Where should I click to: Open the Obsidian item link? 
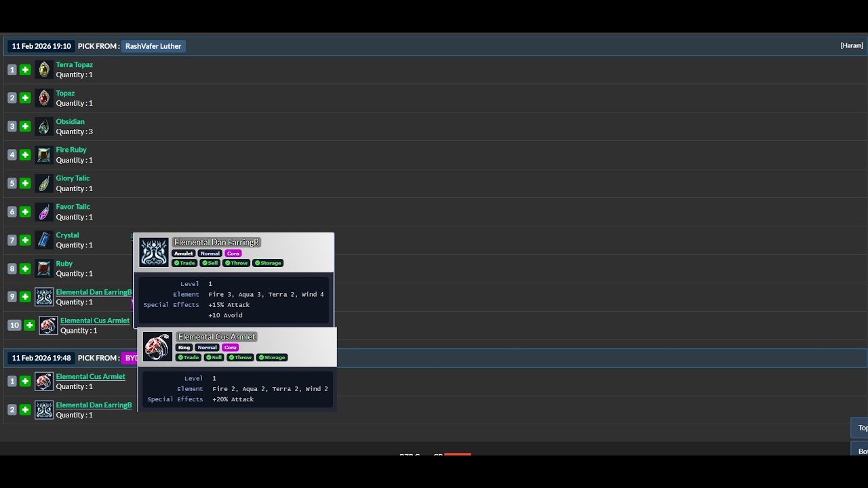coord(70,122)
